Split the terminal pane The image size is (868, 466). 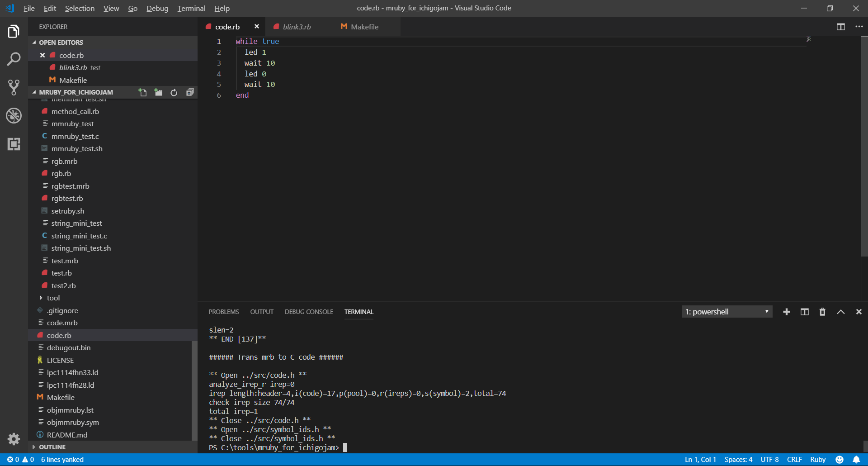(805, 312)
